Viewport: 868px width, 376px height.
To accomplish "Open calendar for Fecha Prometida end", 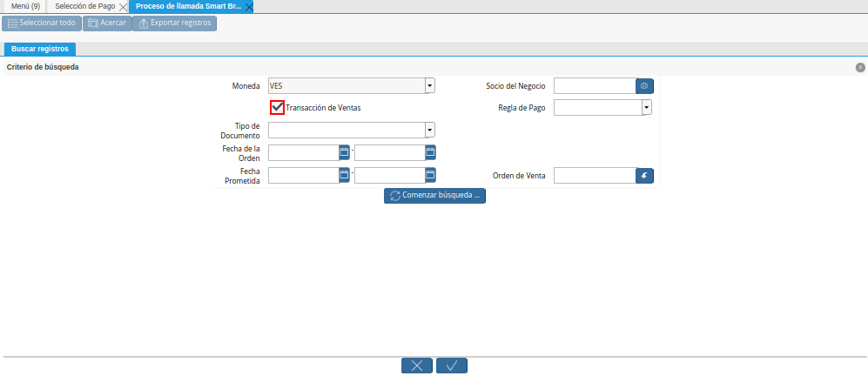I will click(x=431, y=176).
